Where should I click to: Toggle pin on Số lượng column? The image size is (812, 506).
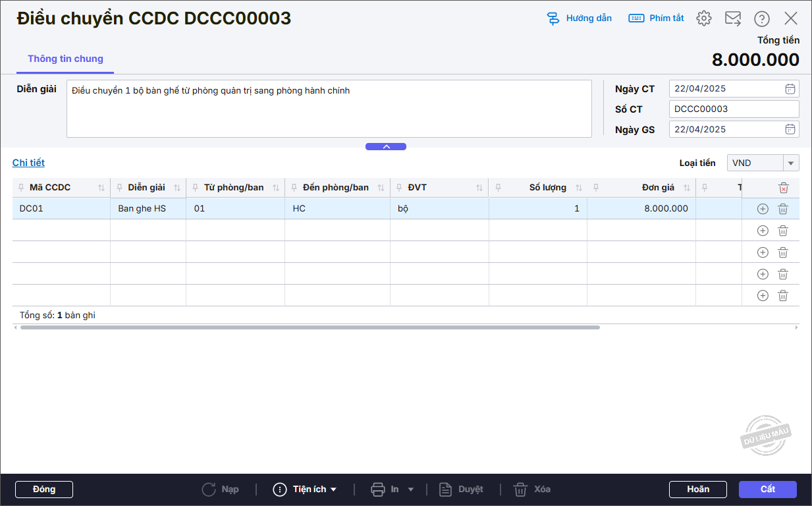tap(498, 188)
